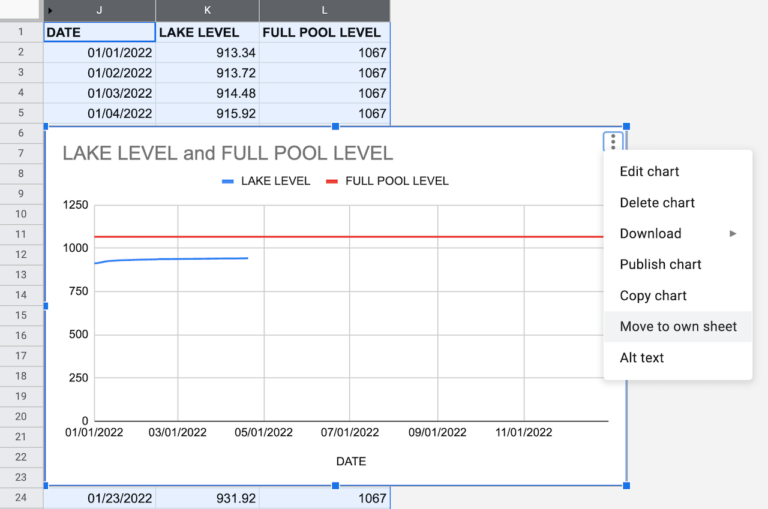The image size is (768, 509).
Task: Click Publish chart menu entry
Action: tap(660, 265)
